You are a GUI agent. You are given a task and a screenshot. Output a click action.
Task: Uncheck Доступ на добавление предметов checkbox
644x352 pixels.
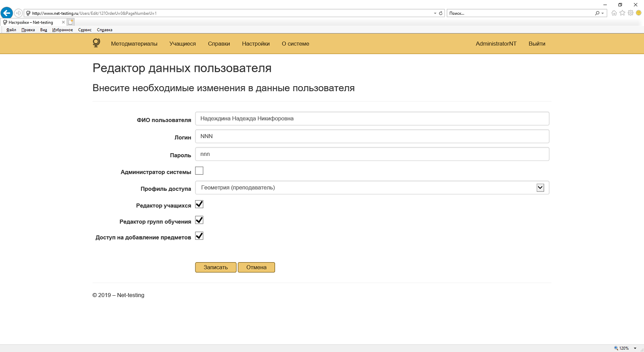click(x=199, y=236)
